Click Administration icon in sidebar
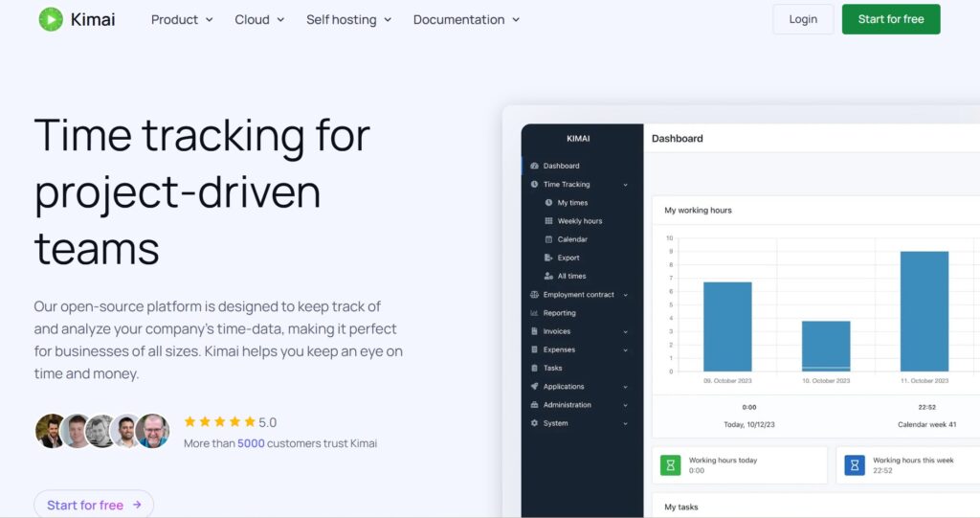Viewport: 980px width, 518px height. pyautogui.click(x=534, y=405)
